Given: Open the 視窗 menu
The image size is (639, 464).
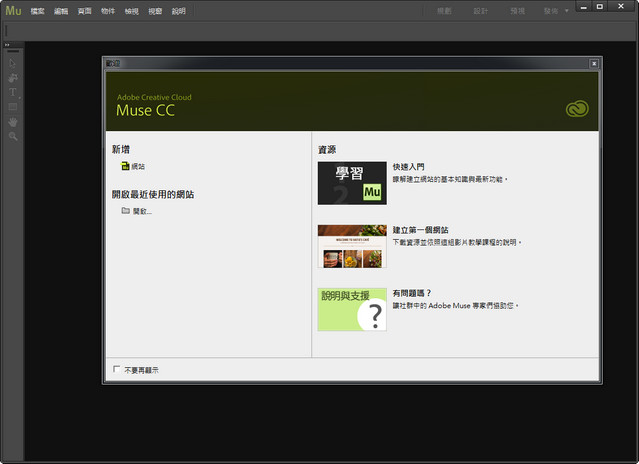Looking at the screenshot, I should point(155,11).
